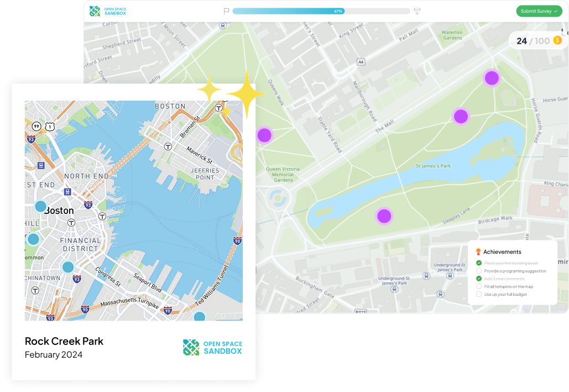Click blue dot beside the Boston label
Viewport: 569px width, 392px height.
(40, 206)
